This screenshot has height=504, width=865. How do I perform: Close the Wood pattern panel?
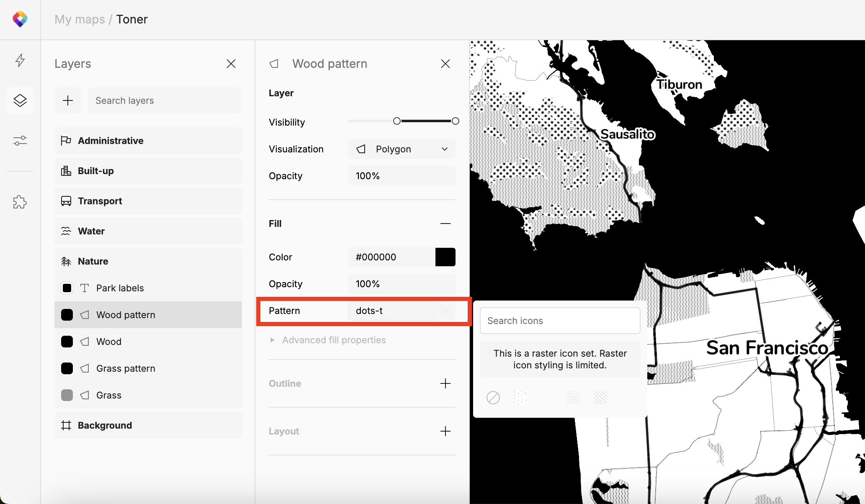[445, 64]
